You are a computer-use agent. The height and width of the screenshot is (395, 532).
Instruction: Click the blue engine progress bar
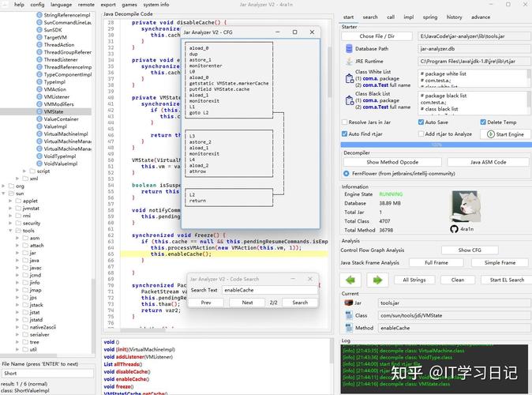click(x=436, y=145)
